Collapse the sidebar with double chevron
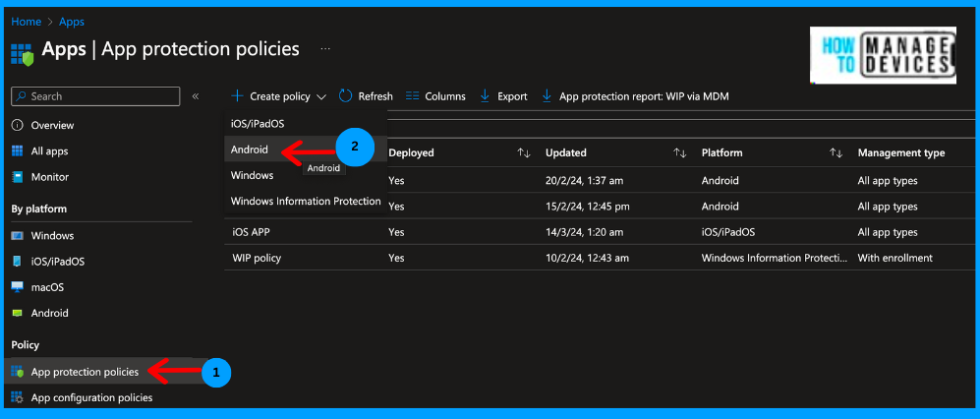The height and width of the screenshot is (419, 980). click(x=195, y=96)
